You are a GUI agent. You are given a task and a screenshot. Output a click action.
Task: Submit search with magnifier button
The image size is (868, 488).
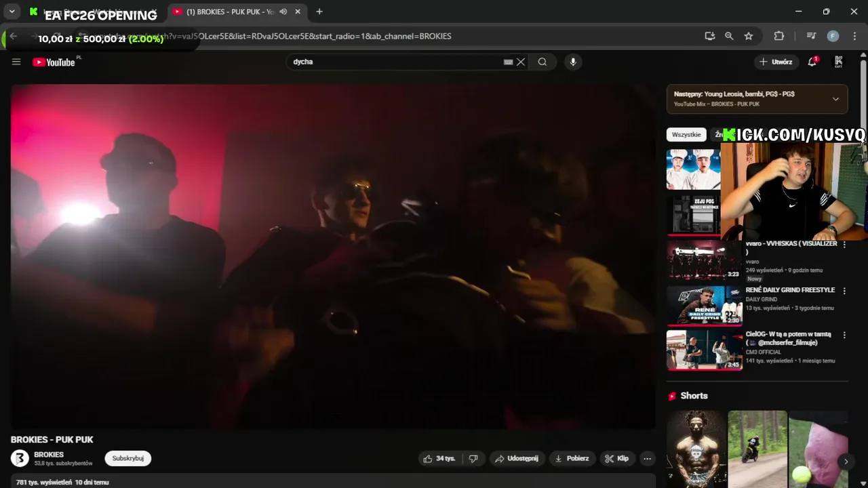coord(542,62)
